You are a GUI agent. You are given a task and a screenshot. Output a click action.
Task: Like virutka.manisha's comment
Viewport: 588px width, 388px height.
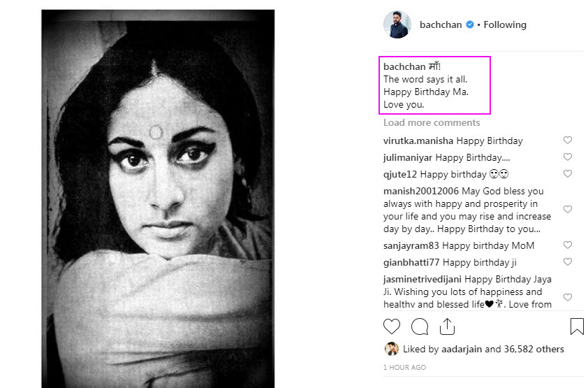tap(568, 141)
